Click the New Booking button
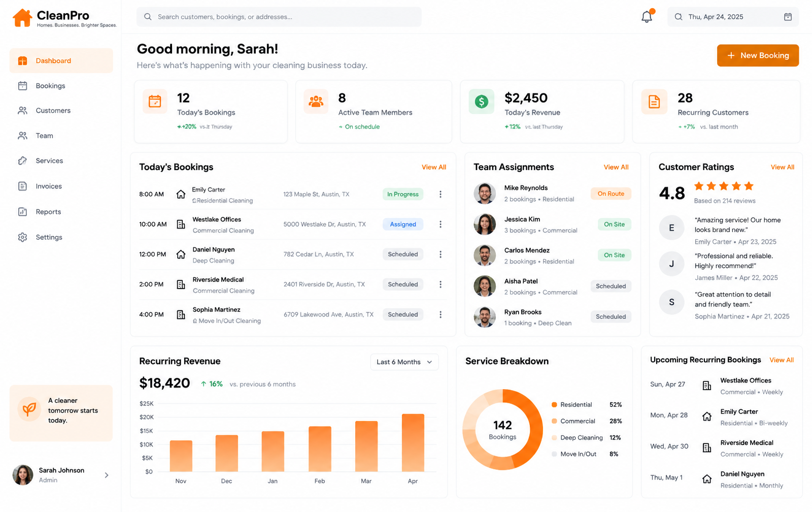This screenshot has height=512, width=812. (x=758, y=55)
